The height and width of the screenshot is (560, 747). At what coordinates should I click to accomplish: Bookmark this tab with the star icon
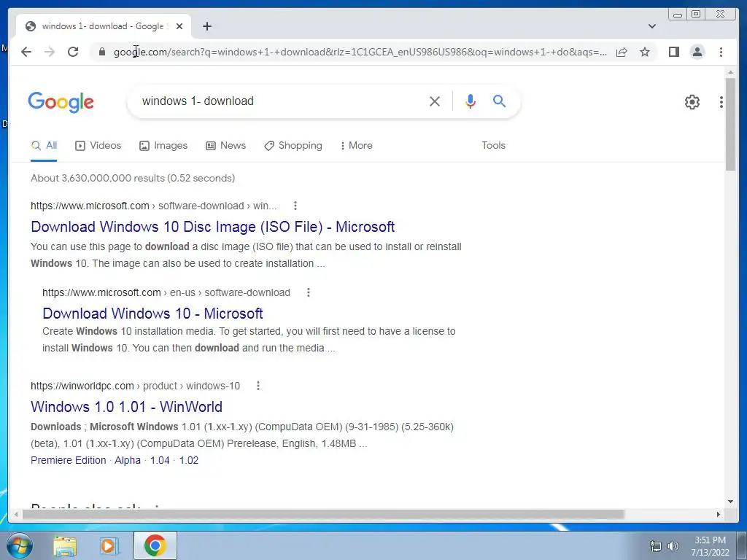(645, 52)
